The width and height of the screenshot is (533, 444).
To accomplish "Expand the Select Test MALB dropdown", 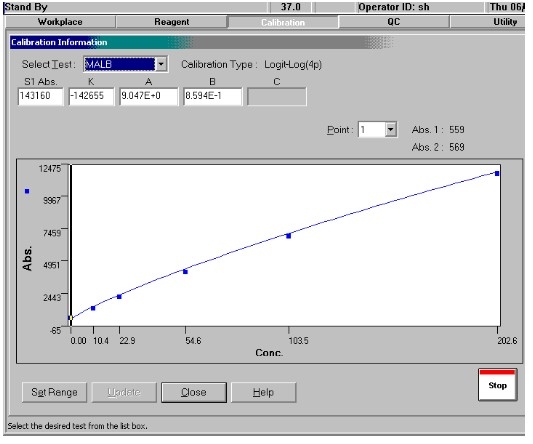I will coord(161,64).
